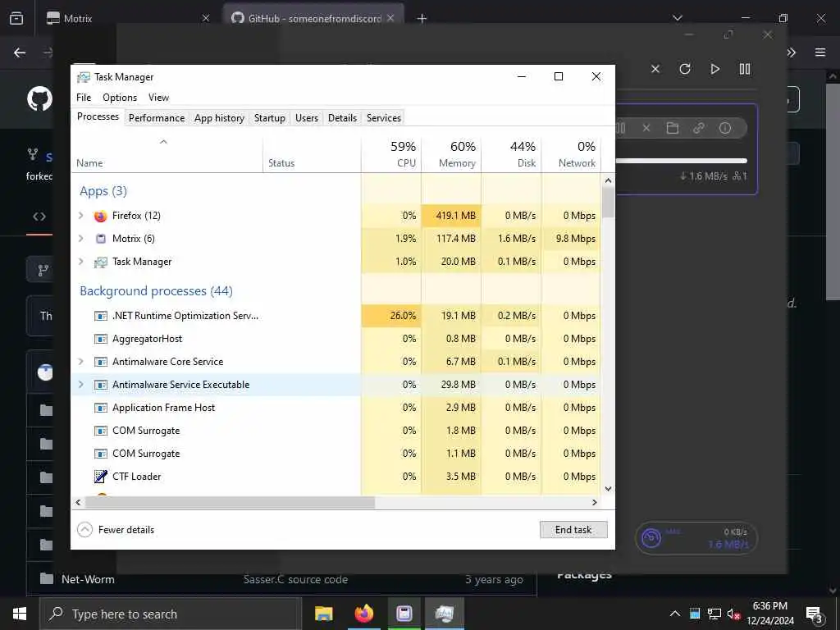Open Motrix from the taskbar
The image size is (840, 630).
coord(404,614)
